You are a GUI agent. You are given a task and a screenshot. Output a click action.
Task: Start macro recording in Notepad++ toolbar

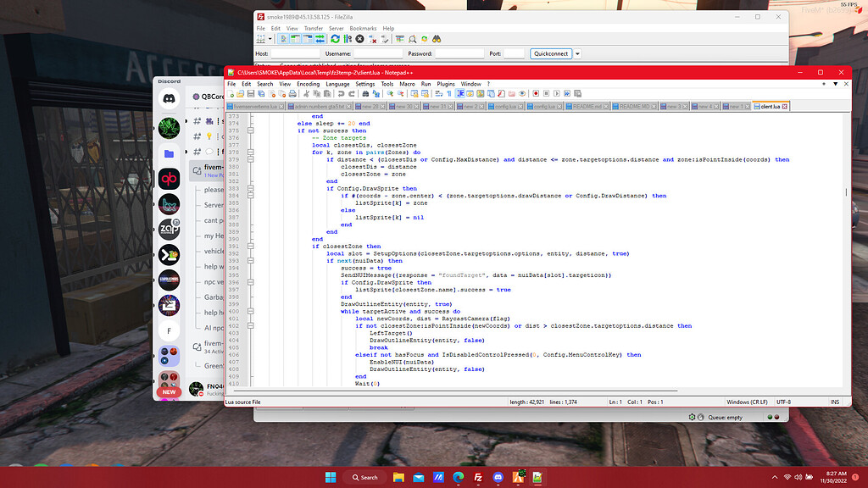[x=536, y=94]
